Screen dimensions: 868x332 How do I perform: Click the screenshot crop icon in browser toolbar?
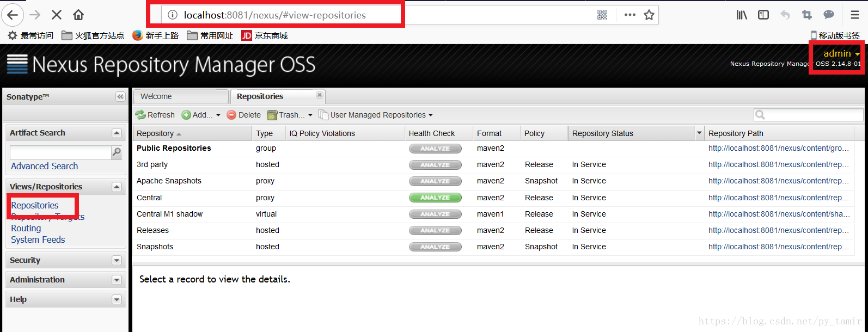pos(807,15)
